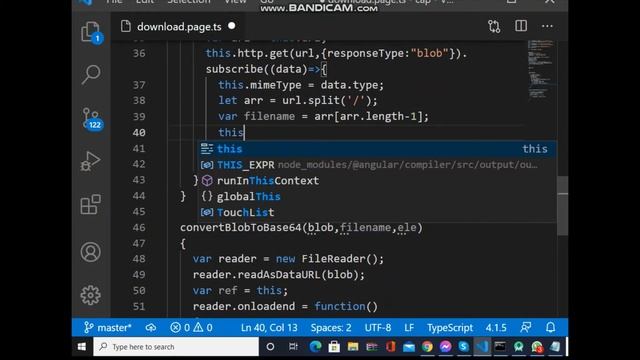Open the Extensions view
640x360 pixels.
coord(90,204)
